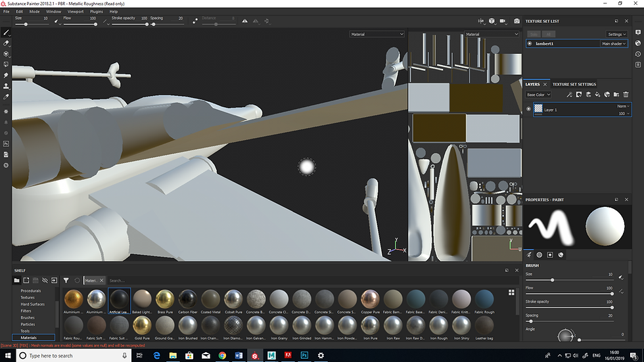Open Layer 1 blending mode Norm dropdown
This screenshot has height=362, width=644.
tap(623, 106)
